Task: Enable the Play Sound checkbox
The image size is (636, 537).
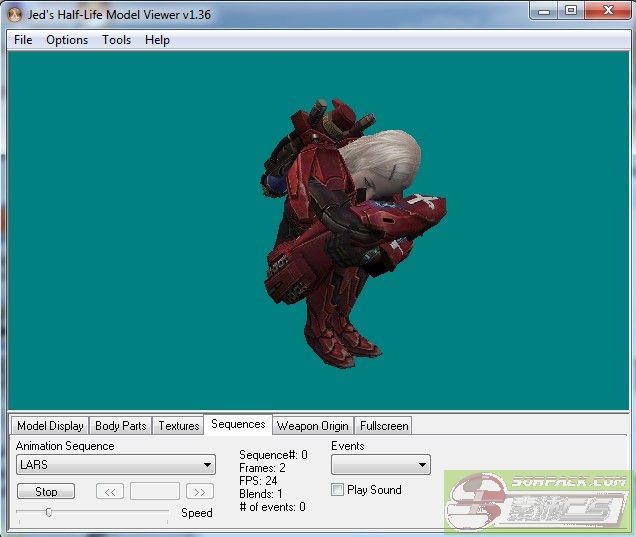Action: [x=337, y=490]
